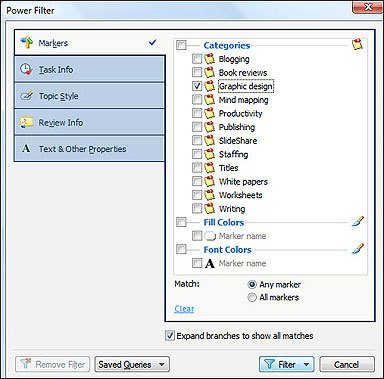This screenshot has height=379, width=384.
Task: Click the Review Info comment icon
Action: [x=26, y=122]
